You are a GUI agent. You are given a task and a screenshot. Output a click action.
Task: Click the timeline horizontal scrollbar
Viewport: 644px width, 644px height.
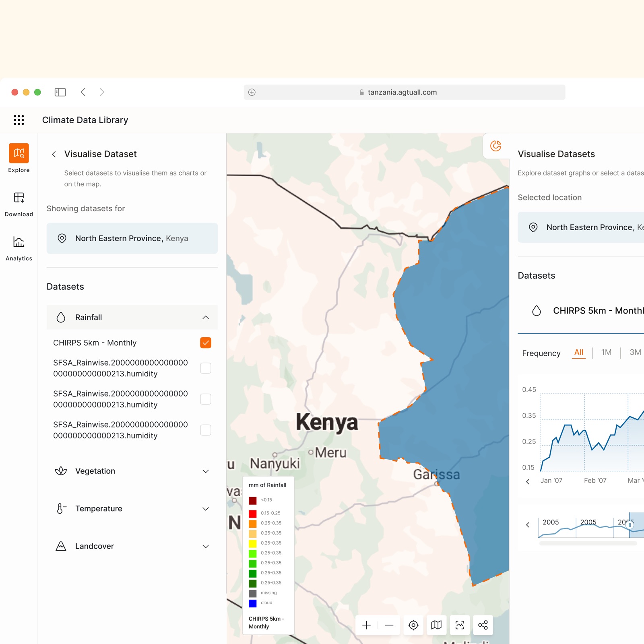588,543
